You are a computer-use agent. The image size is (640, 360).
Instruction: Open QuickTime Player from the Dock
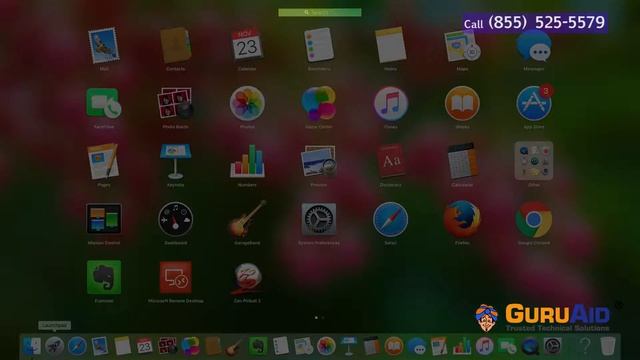pyautogui.click(x=530, y=347)
